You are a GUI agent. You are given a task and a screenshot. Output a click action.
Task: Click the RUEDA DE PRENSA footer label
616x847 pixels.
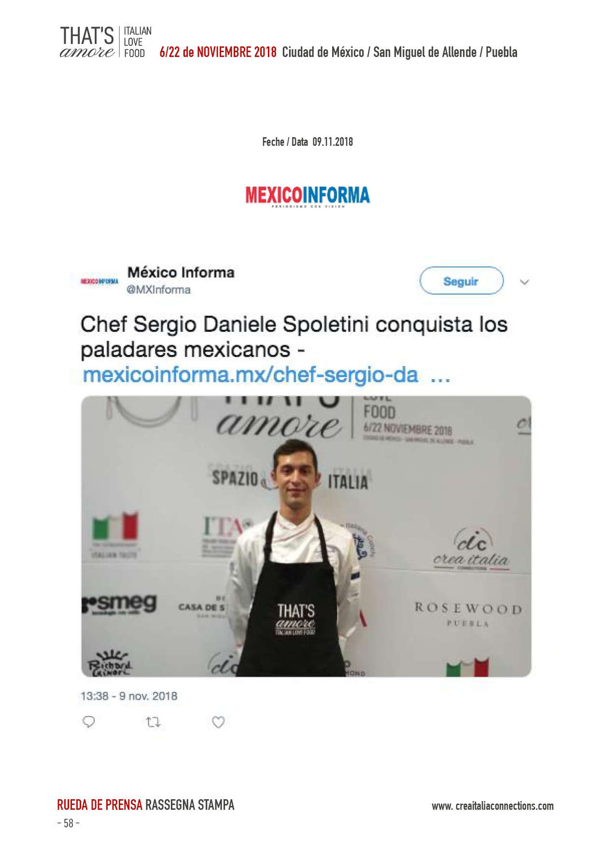coord(99,805)
